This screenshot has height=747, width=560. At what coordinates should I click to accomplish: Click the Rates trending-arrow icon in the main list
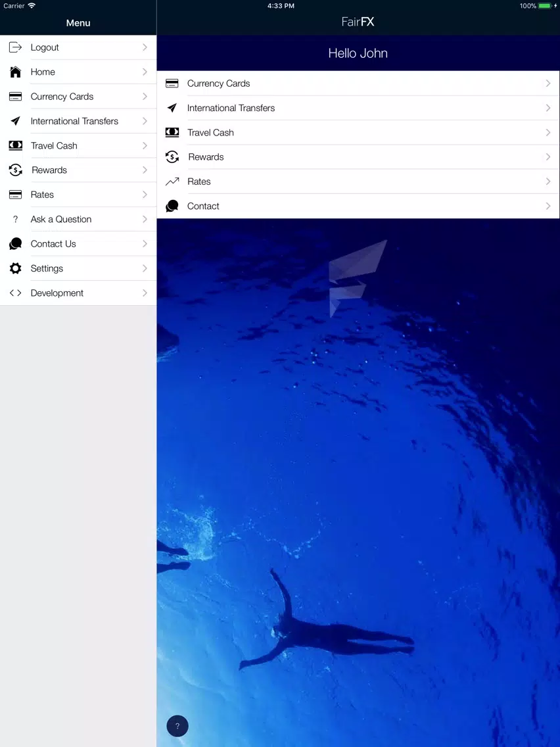coord(172,181)
